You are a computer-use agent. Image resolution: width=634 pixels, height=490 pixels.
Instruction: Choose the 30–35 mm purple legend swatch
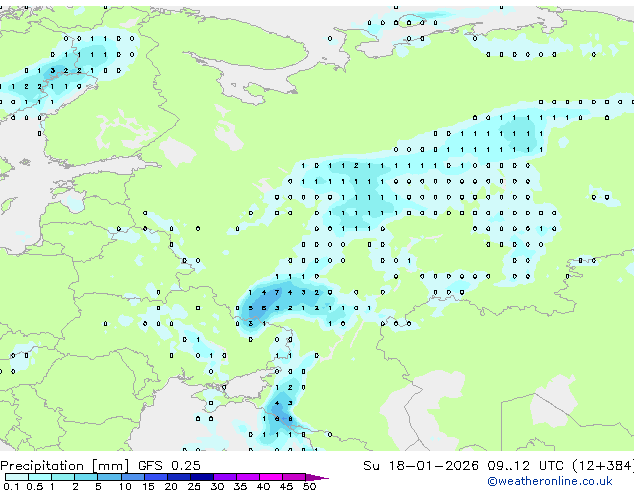[224, 477]
